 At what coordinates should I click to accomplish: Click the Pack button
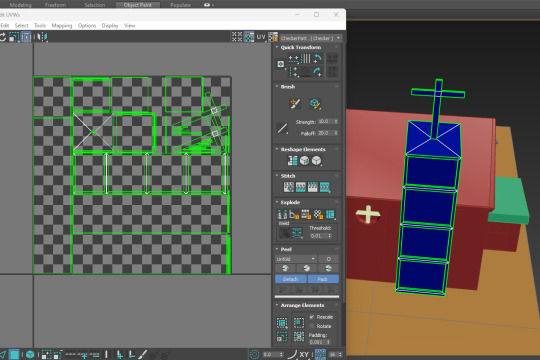323,279
